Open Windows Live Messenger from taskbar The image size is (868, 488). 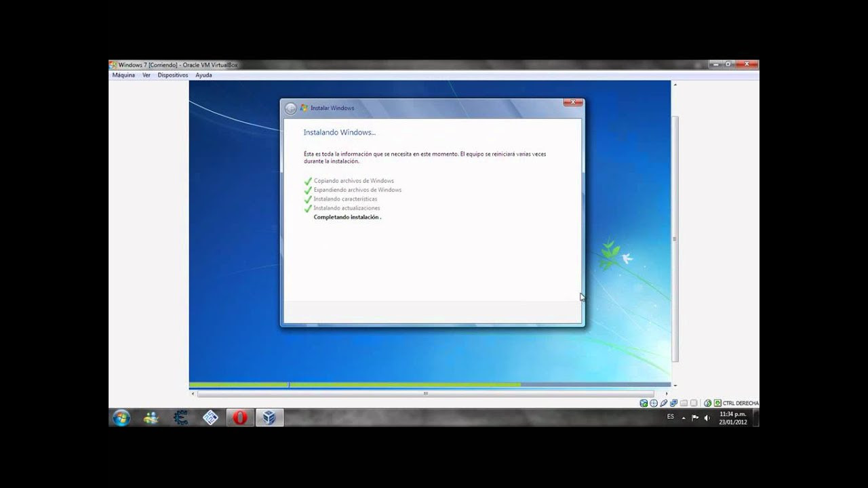151,418
